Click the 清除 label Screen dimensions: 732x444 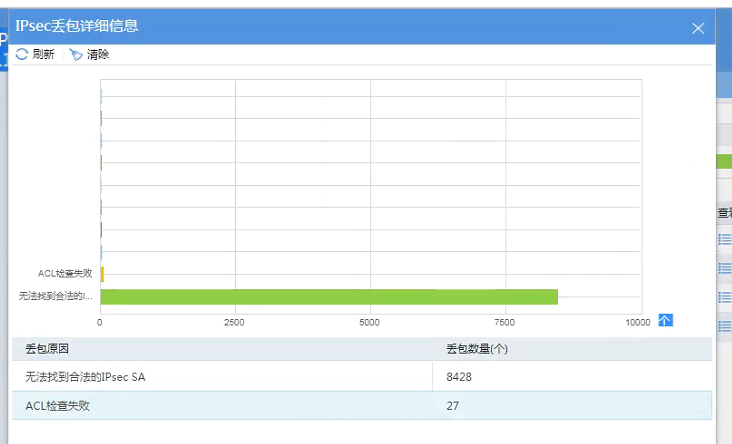point(98,55)
